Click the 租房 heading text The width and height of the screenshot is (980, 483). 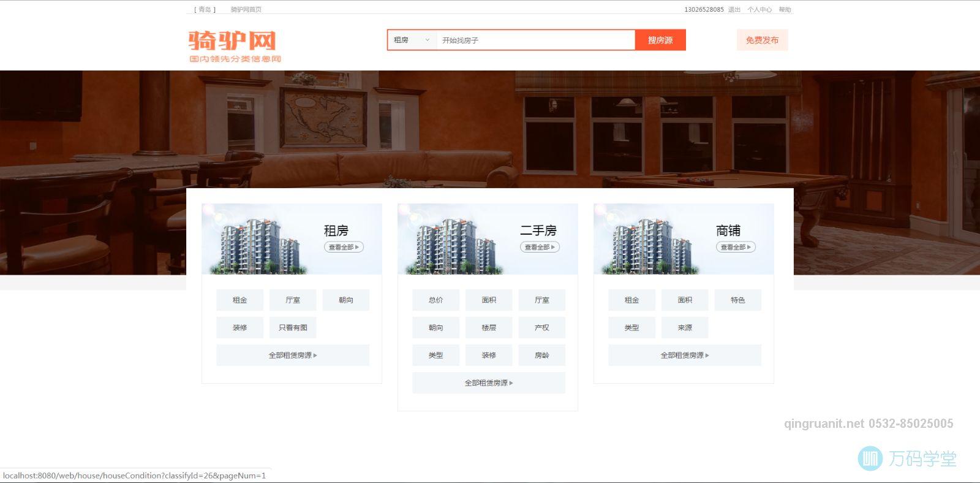point(336,230)
